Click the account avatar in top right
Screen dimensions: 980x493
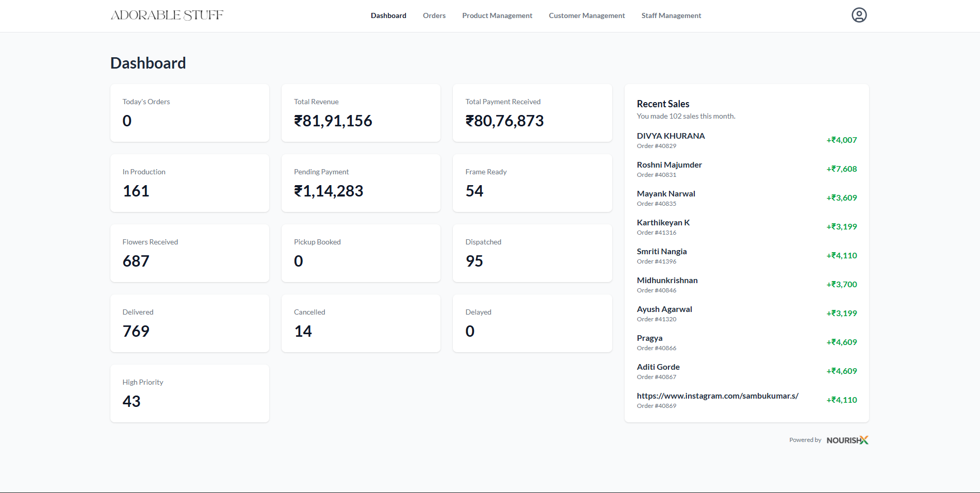click(858, 15)
